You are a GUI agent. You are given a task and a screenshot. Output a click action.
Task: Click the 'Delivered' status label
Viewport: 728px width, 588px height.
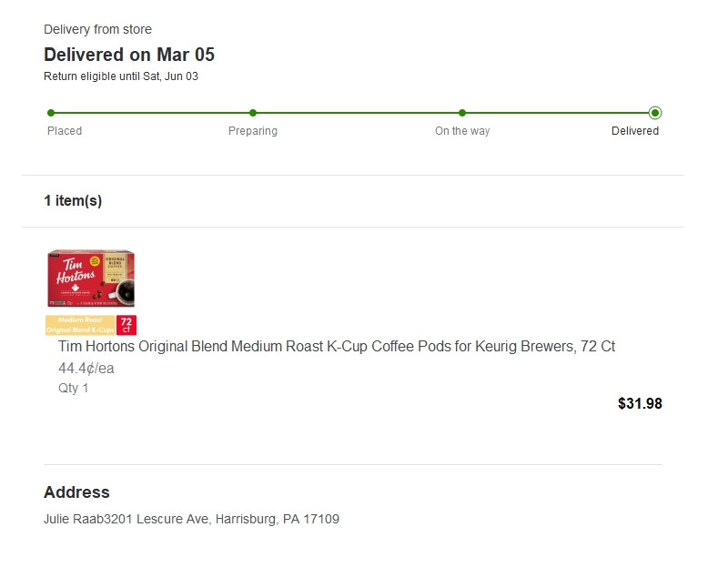coord(635,131)
